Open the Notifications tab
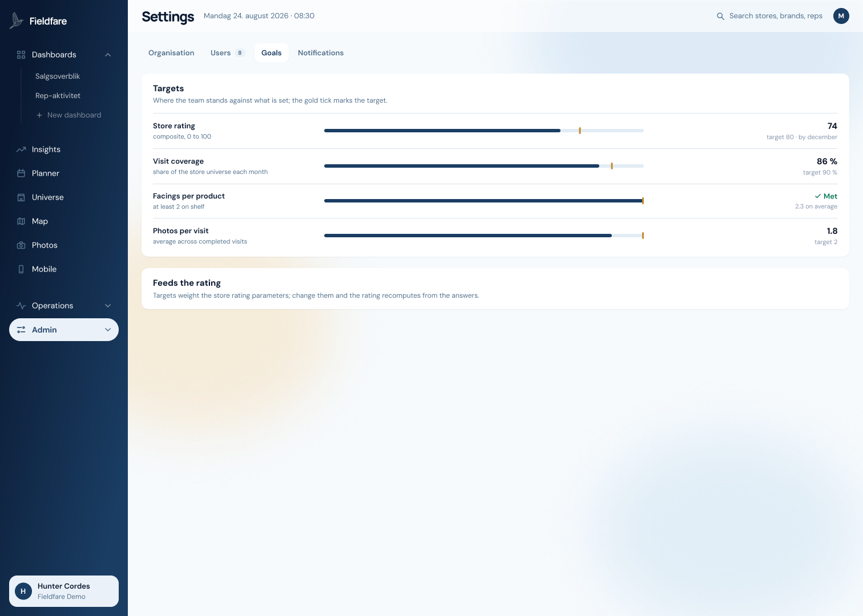 (321, 53)
